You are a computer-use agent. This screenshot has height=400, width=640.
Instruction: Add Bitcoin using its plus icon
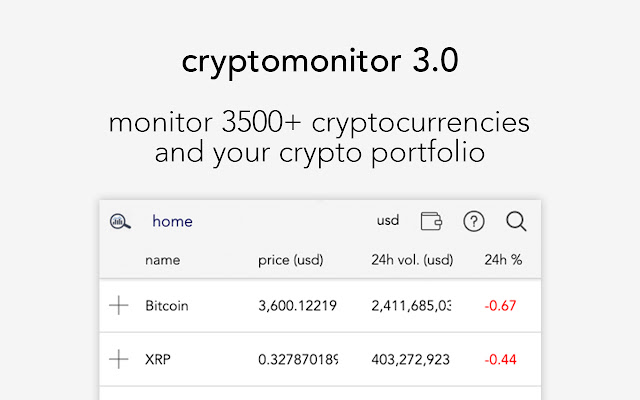click(x=119, y=305)
